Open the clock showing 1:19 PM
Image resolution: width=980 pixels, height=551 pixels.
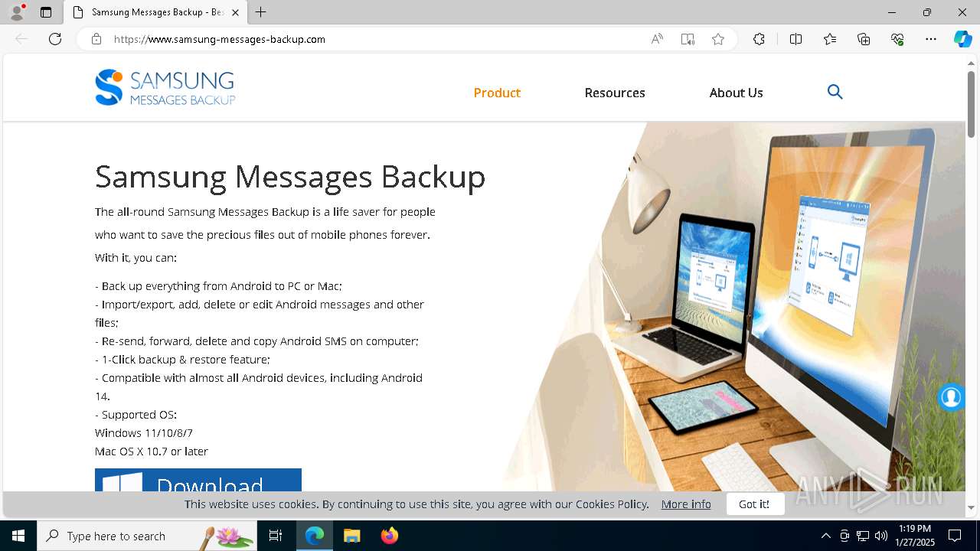(915, 536)
